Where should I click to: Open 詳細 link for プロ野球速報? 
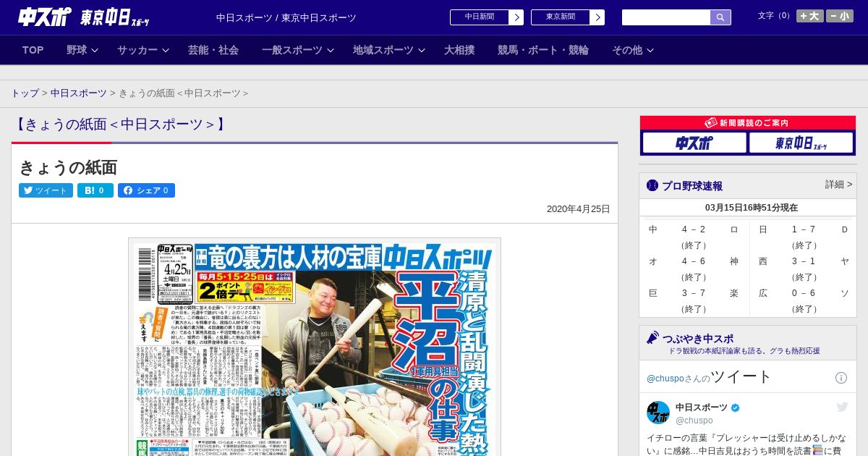838,185
